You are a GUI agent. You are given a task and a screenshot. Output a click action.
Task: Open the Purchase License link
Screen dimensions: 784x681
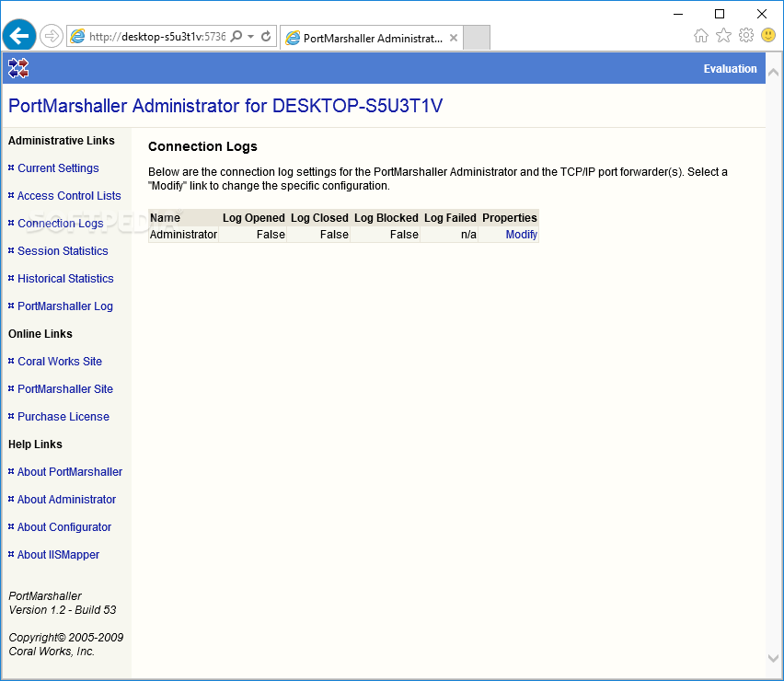tap(63, 417)
